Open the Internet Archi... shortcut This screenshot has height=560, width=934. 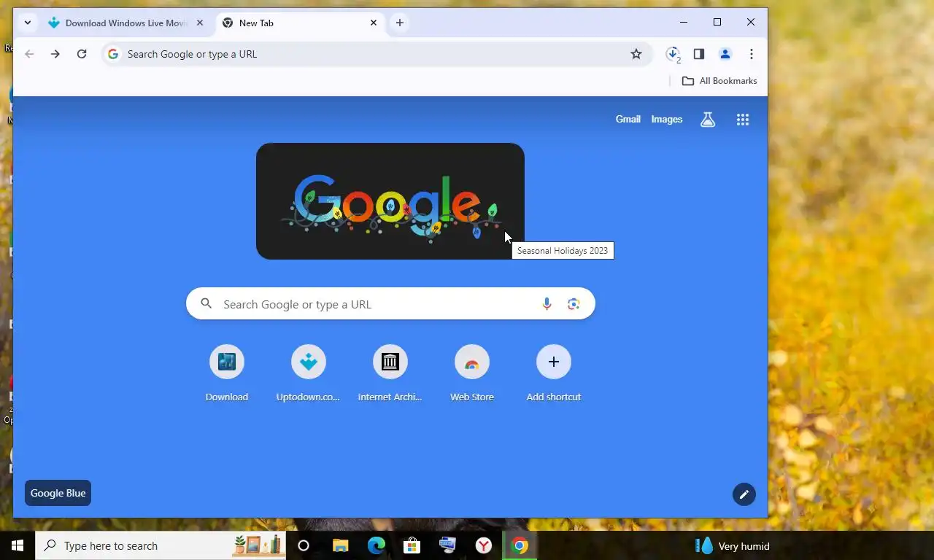(390, 374)
